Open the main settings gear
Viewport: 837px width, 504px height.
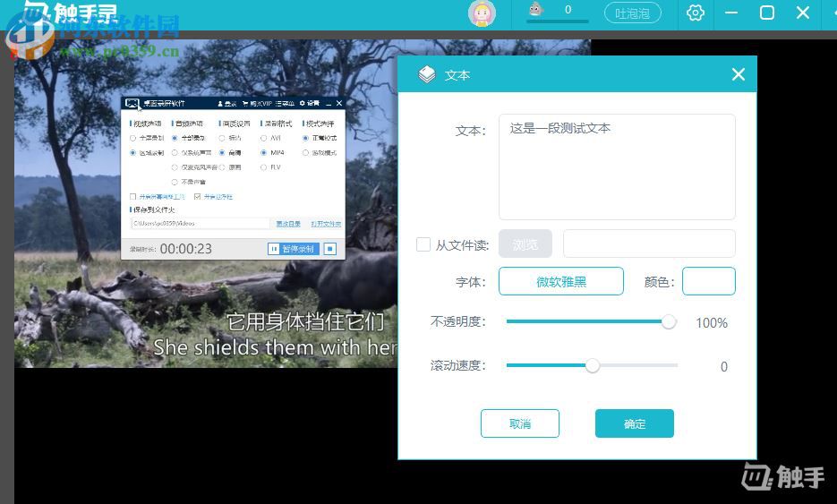[695, 13]
